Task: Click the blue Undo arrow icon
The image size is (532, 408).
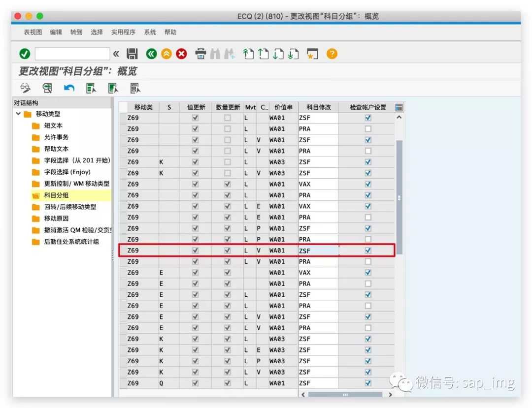Action: [x=69, y=88]
